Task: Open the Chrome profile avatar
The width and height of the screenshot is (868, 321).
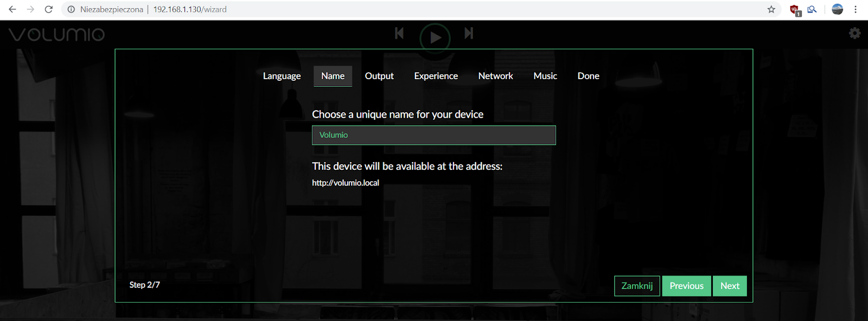Action: coord(838,9)
